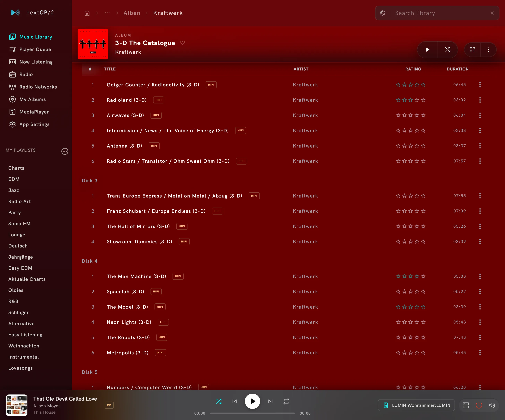Toggle repeat mode
The image size is (505, 420).
tap(286, 401)
